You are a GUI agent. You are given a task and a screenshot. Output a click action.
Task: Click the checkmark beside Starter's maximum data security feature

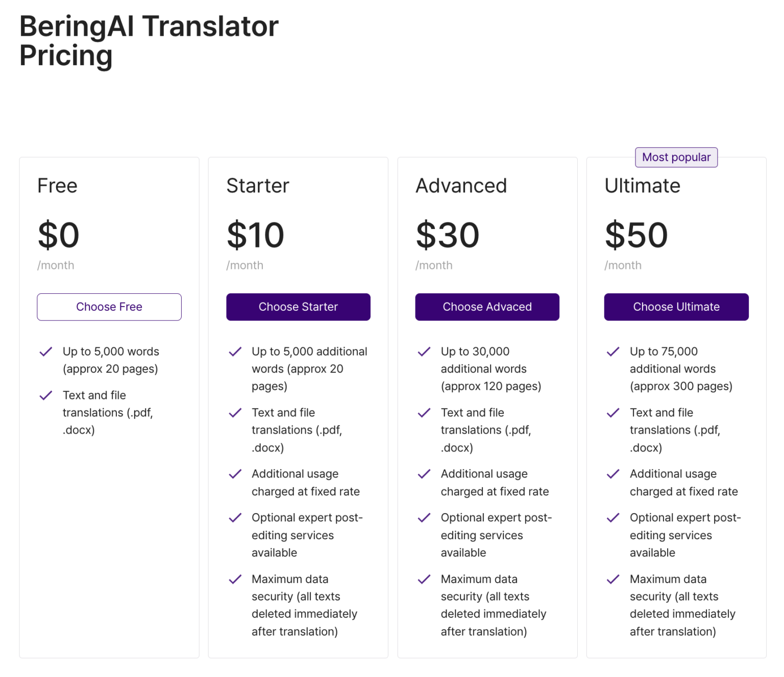tap(235, 579)
